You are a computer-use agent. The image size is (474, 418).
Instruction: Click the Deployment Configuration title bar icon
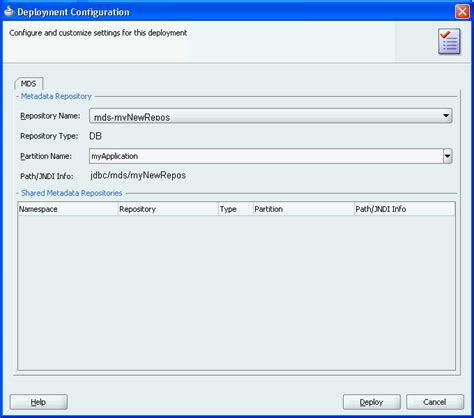coord(9,12)
